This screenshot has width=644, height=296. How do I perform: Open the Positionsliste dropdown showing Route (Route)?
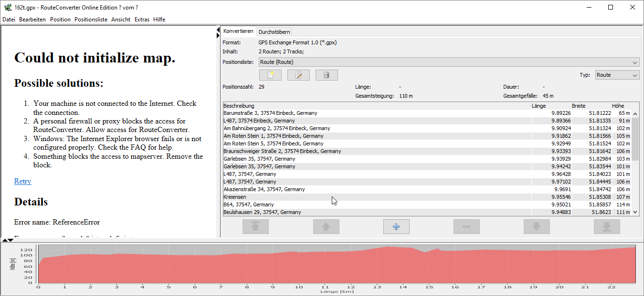point(449,62)
